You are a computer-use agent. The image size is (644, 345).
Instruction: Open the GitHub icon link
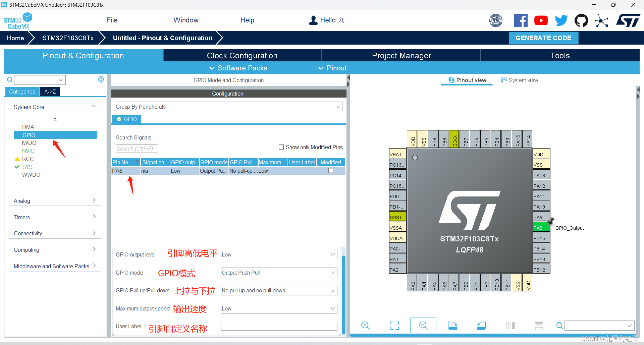581,20
